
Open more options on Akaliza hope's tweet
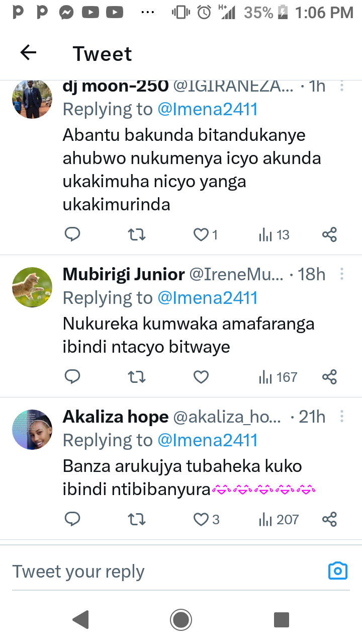(342, 417)
